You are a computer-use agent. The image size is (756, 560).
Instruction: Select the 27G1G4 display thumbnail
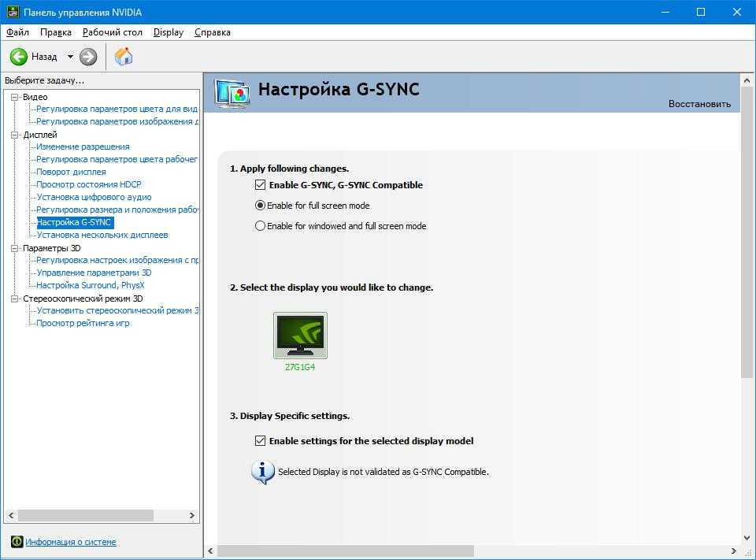pyautogui.click(x=300, y=336)
